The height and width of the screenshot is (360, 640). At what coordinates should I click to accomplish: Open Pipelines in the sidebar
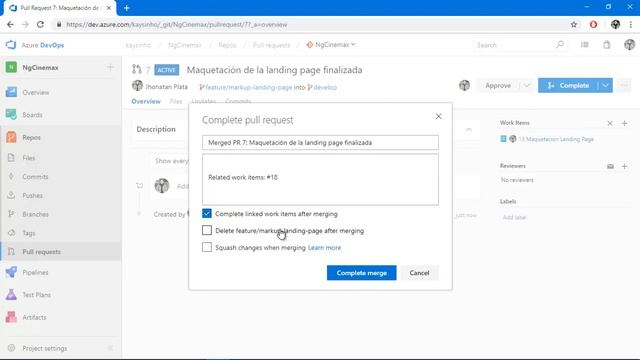click(35, 272)
